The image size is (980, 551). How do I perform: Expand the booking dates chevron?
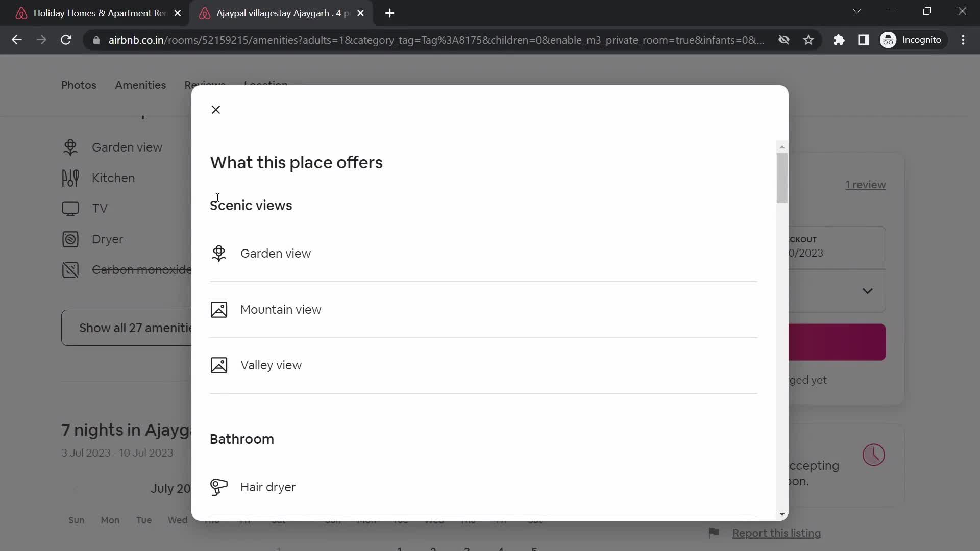868,291
